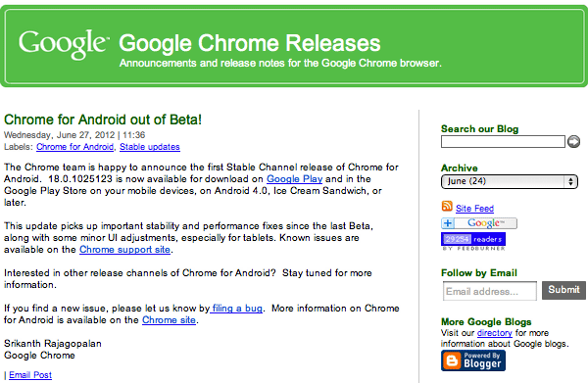Image resolution: width=588 pixels, height=383 pixels.
Task: Click the Archive dropdown stepper arrows
Action: 570,182
